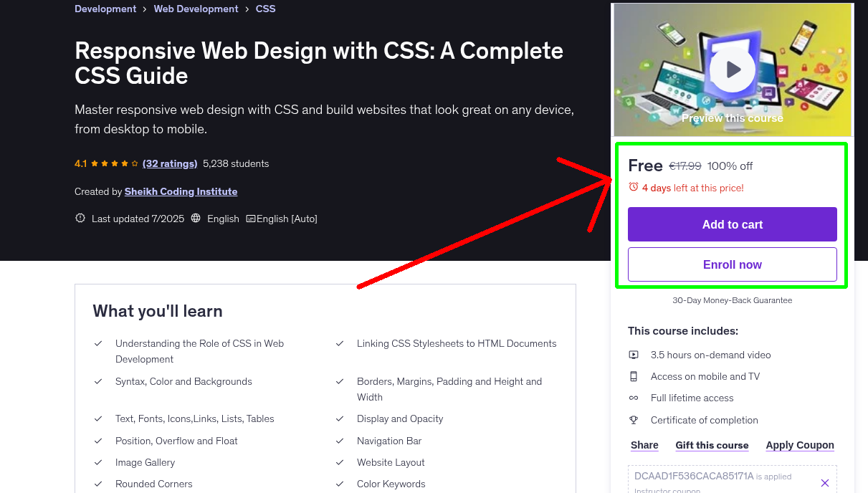Play the course preview video
The height and width of the screenshot is (493, 868).
click(x=732, y=69)
